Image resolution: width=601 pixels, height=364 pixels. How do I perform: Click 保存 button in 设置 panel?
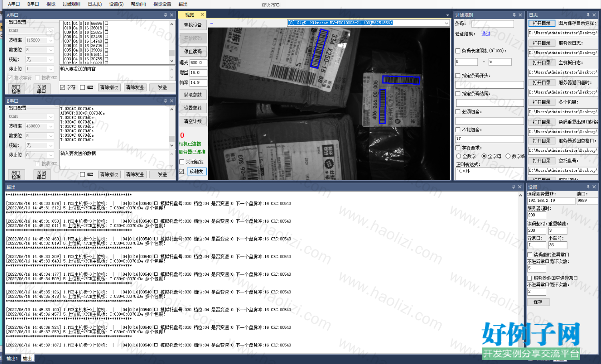click(538, 302)
